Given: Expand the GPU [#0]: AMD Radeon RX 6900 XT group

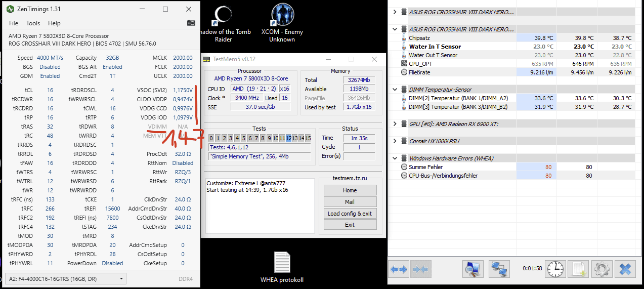Looking at the screenshot, I should click(395, 124).
